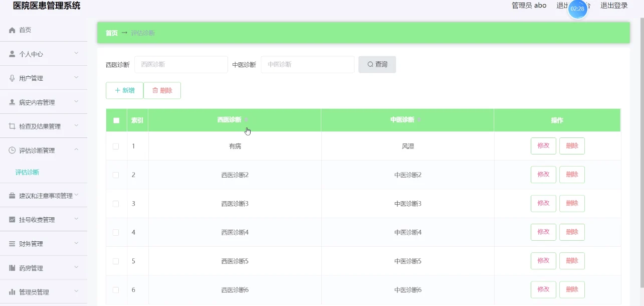Screen dimensions: 644x306
Task: Click 删除 for row 西医诊断3
Action: click(572, 204)
